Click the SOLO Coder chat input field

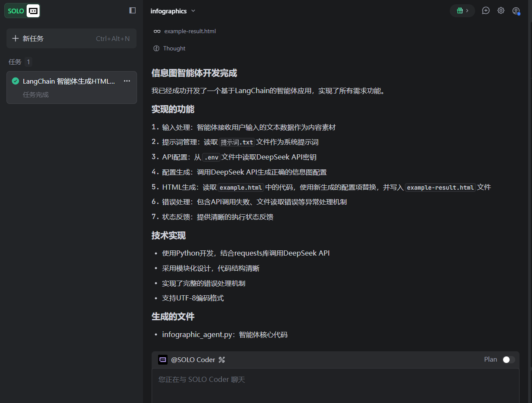[x=302, y=379]
